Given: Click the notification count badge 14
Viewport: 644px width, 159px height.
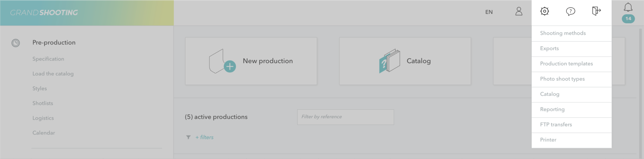Looking at the screenshot, I should (628, 19).
